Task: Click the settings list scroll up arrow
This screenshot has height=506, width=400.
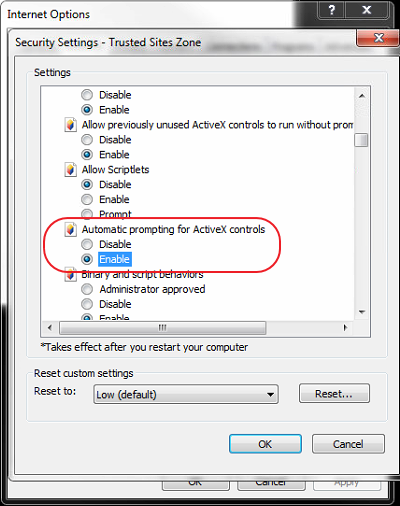Action: click(362, 96)
